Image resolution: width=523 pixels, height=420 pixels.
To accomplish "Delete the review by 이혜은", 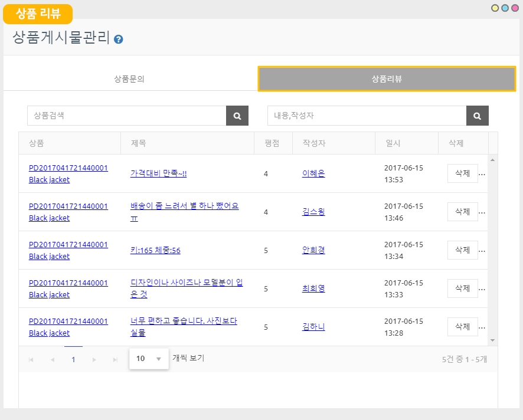I will point(462,173).
